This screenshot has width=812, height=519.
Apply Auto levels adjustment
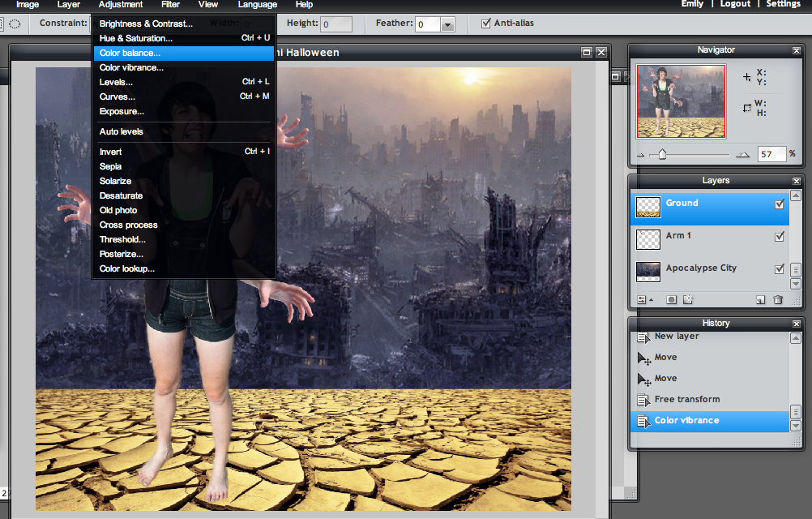(x=184, y=131)
